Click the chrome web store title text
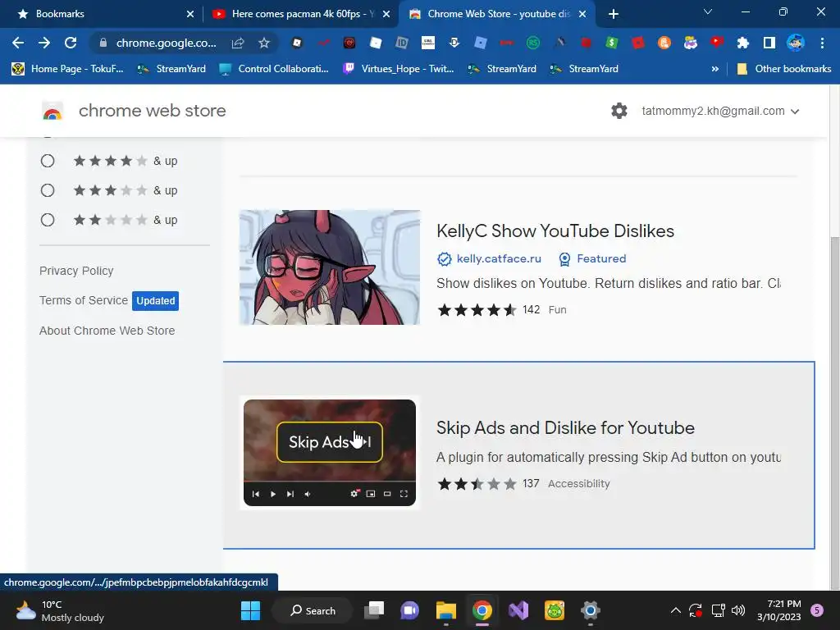Viewport: 840px width, 630px height. (152, 111)
